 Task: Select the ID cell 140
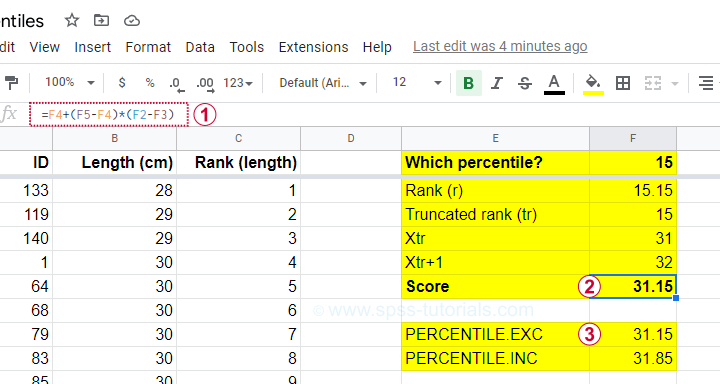coord(26,238)
